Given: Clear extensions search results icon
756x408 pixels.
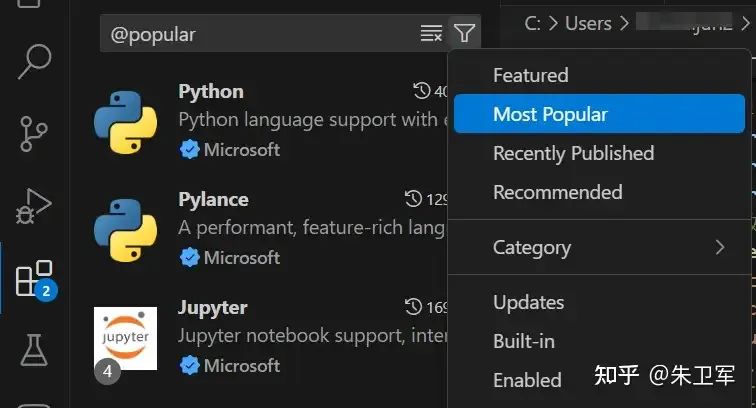Looking at the screenshot, I should pos(431,33).
